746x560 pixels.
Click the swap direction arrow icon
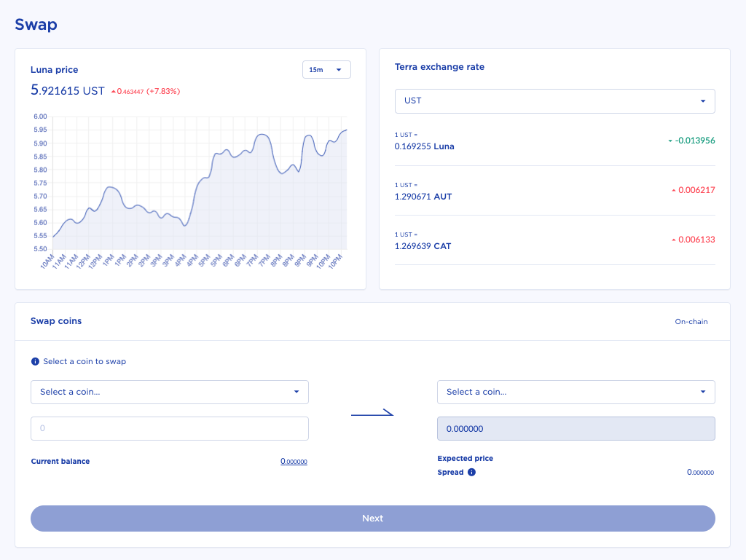372,413
